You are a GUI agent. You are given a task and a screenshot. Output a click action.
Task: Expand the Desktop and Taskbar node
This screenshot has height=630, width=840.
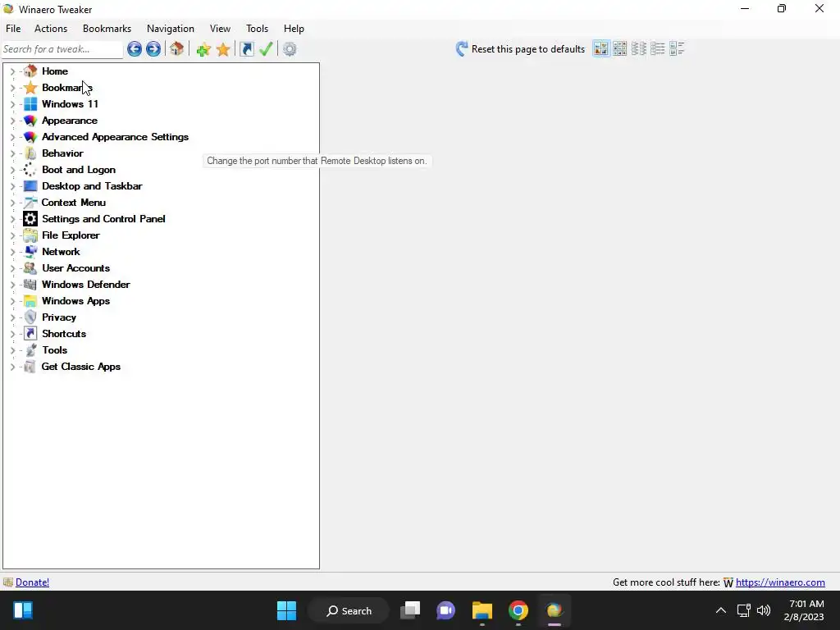(12, 186)
